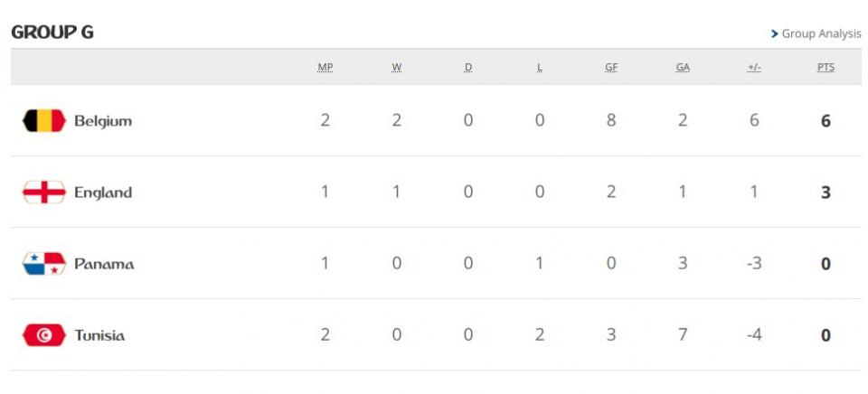Click the W column header
Viewport: 868px width, 394px height.
pyautogui.click(x=397, y=68)
